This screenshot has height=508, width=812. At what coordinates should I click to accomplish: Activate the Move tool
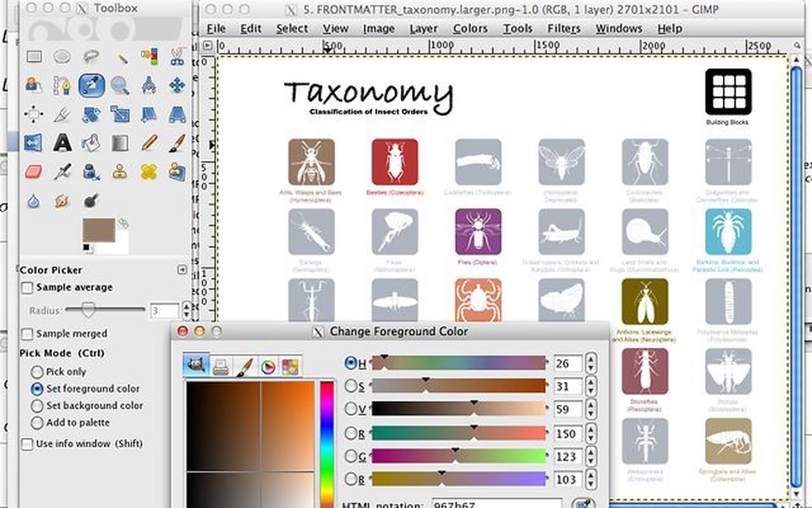tap(177, 85)
